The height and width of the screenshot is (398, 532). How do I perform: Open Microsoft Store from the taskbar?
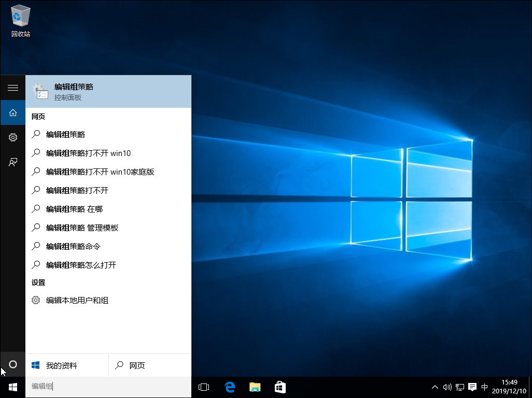coord(280,387)
